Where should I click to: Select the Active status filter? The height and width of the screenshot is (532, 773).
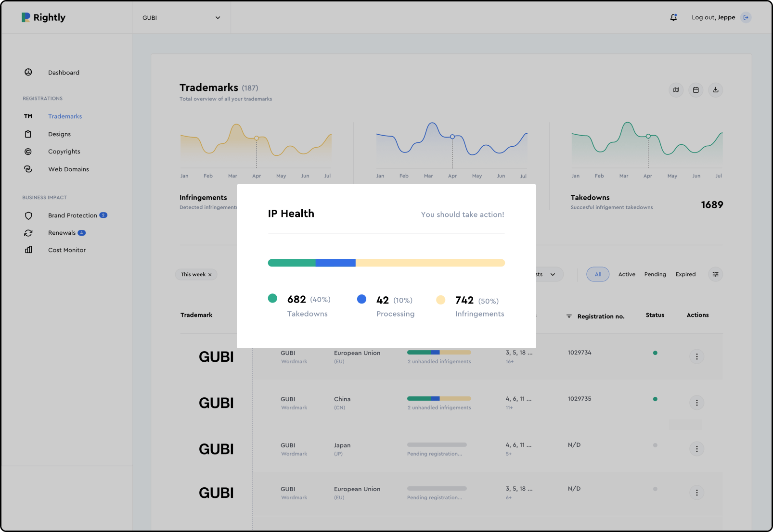tap(627, 274)
